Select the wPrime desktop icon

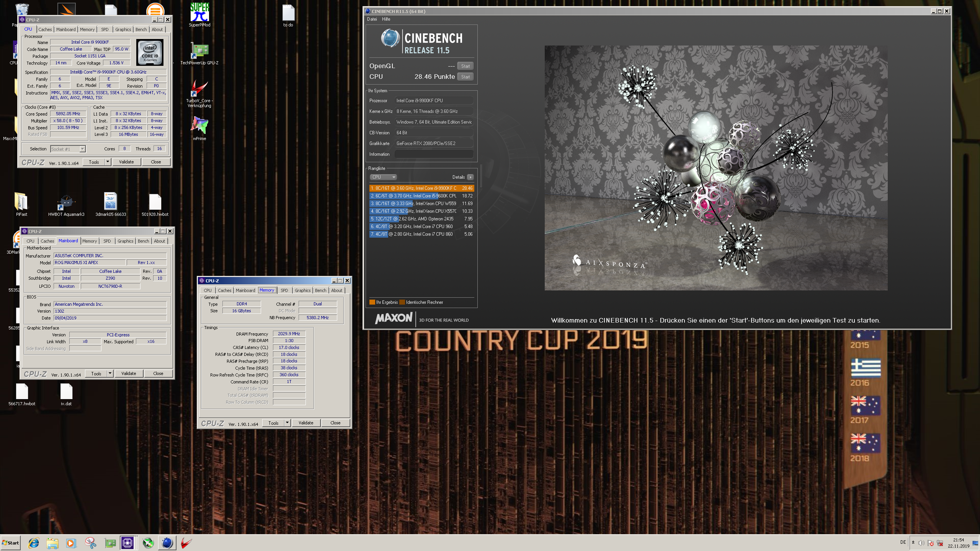(199, 128)
